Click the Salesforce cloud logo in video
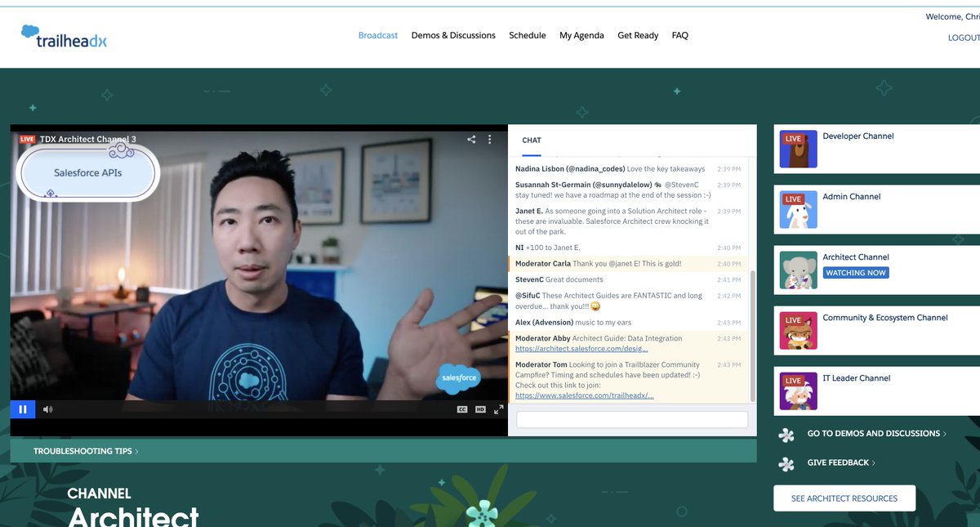Image resolution: width=980 pixels, height=527 pixels. [459, 378]
